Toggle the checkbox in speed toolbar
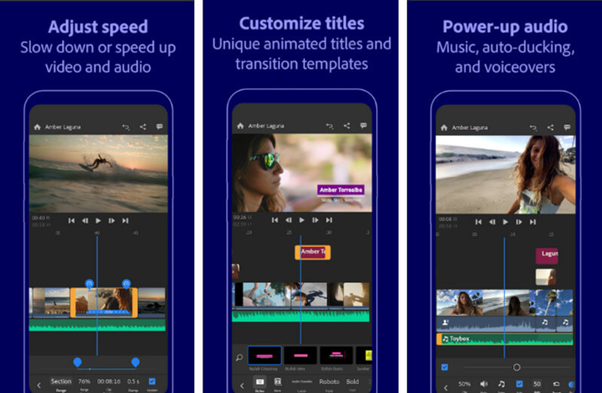This screenshot has height=393, width=602. click(x=152, y=381)
